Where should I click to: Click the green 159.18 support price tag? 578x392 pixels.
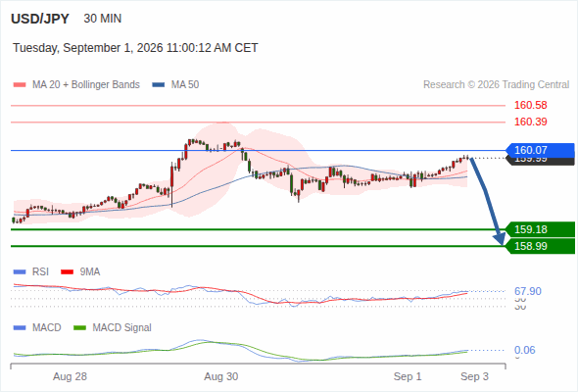pos(540,229)
